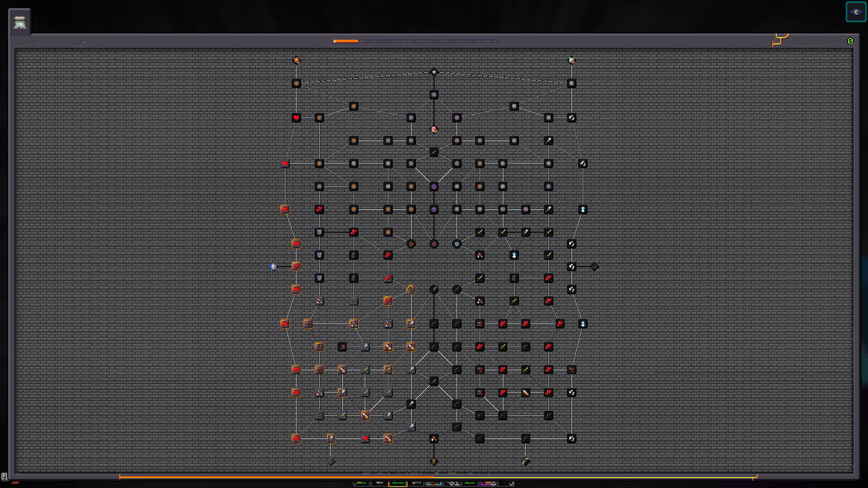Pick the grey diamond node below the bottom-left axe

[x=331, y=461]
